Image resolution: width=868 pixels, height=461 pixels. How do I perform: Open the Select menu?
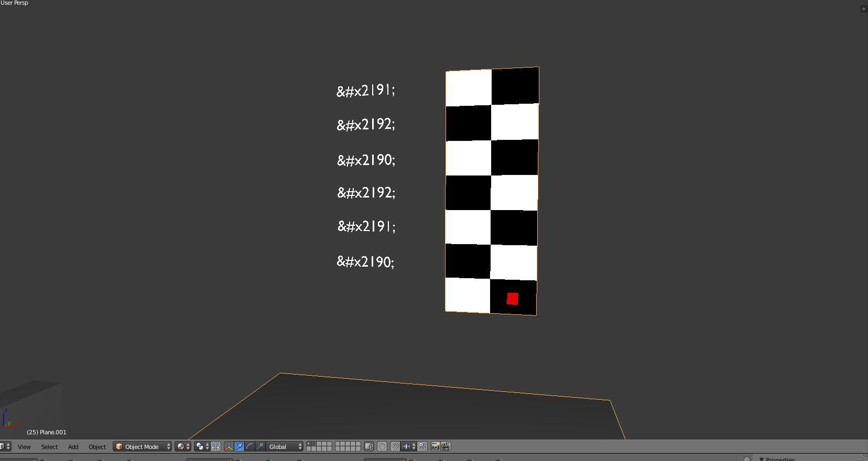(50, 447)
